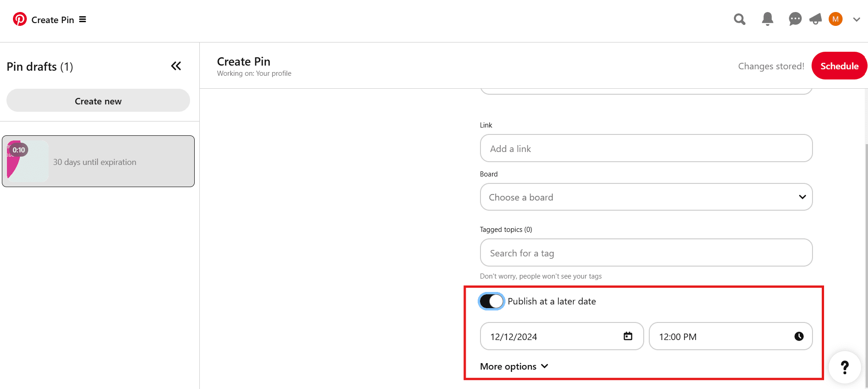Click the calendar icon in date field

tap(628, 336)
